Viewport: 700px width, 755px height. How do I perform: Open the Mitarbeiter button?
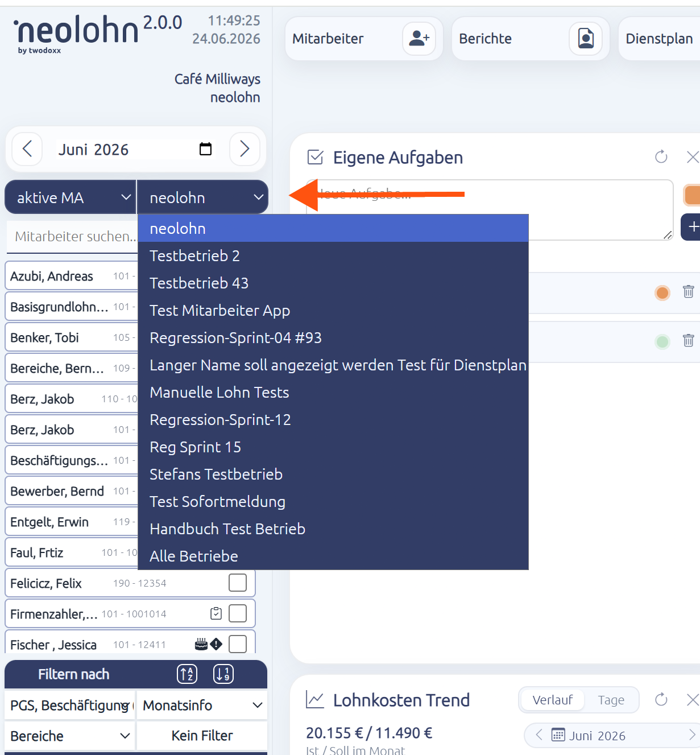pos(364,39)
